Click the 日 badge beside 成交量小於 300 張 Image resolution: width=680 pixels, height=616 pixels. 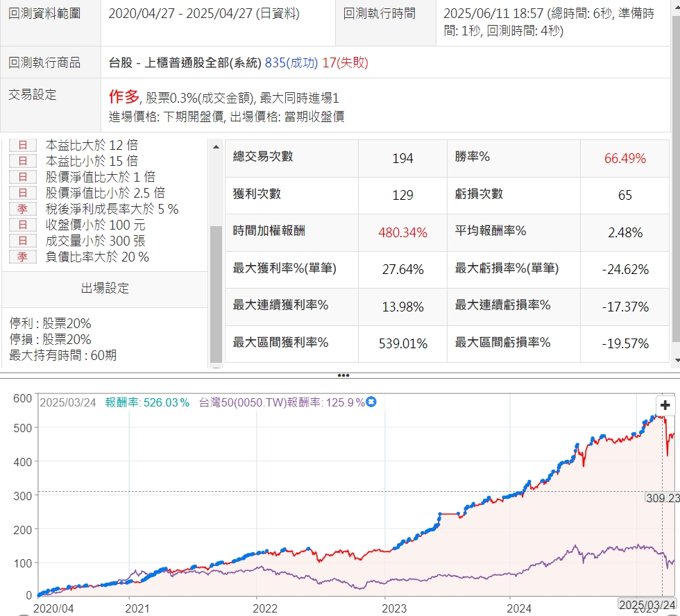coord(22,241)
